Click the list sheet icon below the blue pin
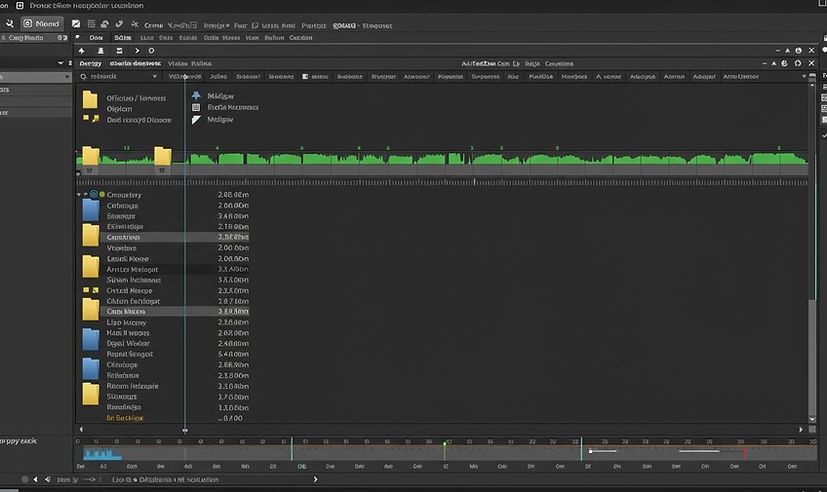The image size is (827, 492). [196, 107]
